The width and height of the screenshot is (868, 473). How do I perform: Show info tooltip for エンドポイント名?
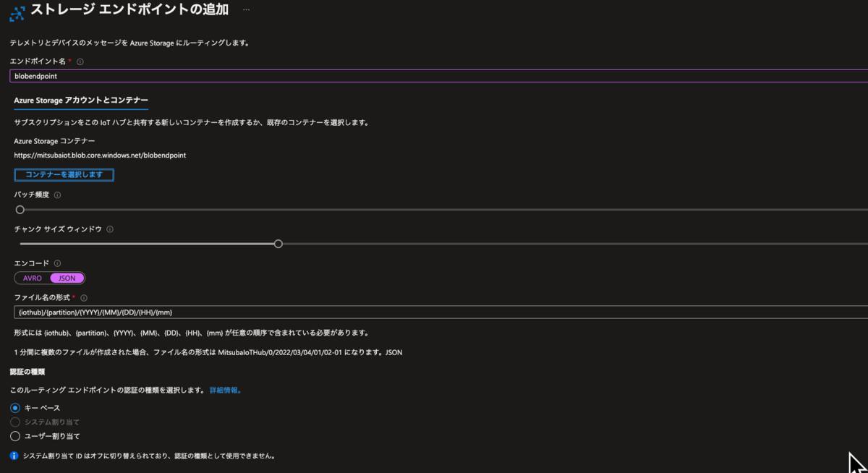(x=80, y=62)
